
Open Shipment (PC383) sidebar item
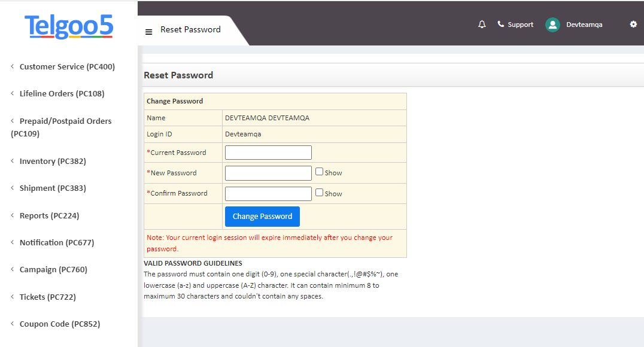click(53, 188)
